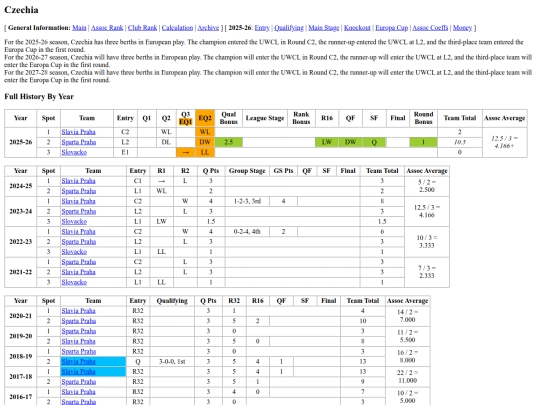
Task: Open Slavia Praha link in 2024-25 season
Action: 79,181
